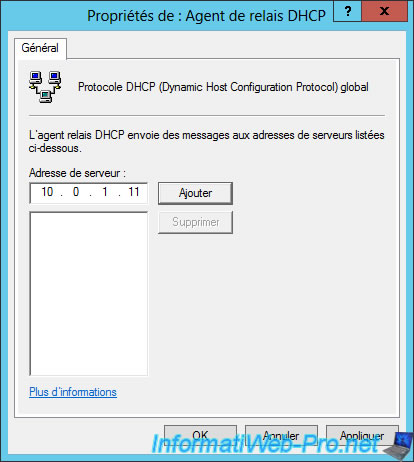This screenshot has width=414, height=462.
Task: Confirm with the OK button
Action: (x=200, y=435)
